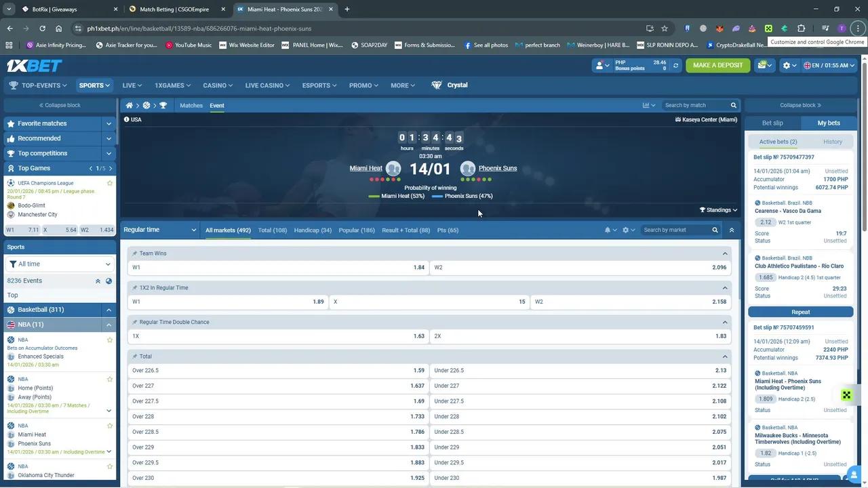Image resolution: width=868 pixels, height=488 pixels.
Task: Switch to the Handicap (34) markets tab
Action: 313,230
